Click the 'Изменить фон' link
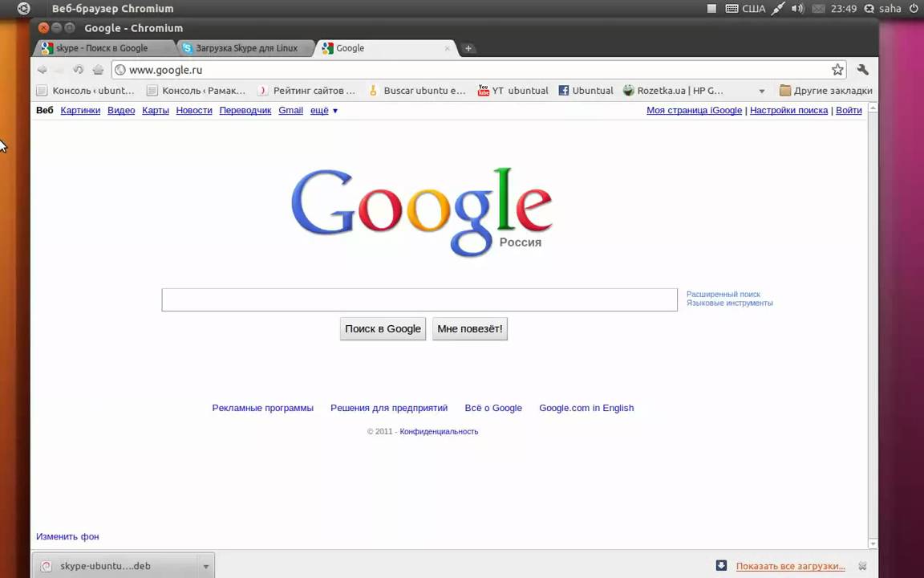This screenshot has height=578, width=924. click(x=67, y=537)
